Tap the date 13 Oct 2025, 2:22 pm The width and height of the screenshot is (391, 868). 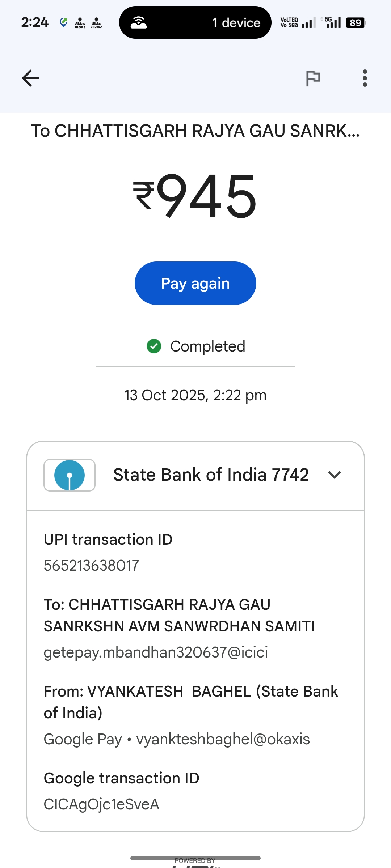(195, 395)
